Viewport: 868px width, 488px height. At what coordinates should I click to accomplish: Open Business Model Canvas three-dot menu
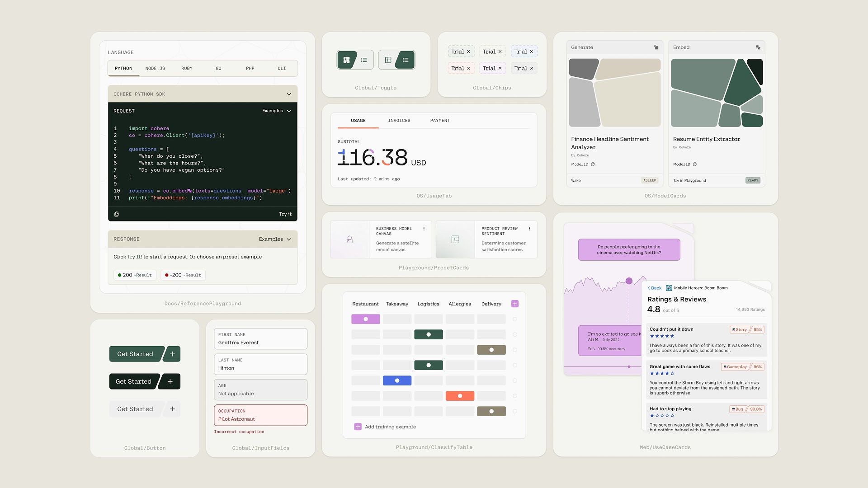pos(424,229)
